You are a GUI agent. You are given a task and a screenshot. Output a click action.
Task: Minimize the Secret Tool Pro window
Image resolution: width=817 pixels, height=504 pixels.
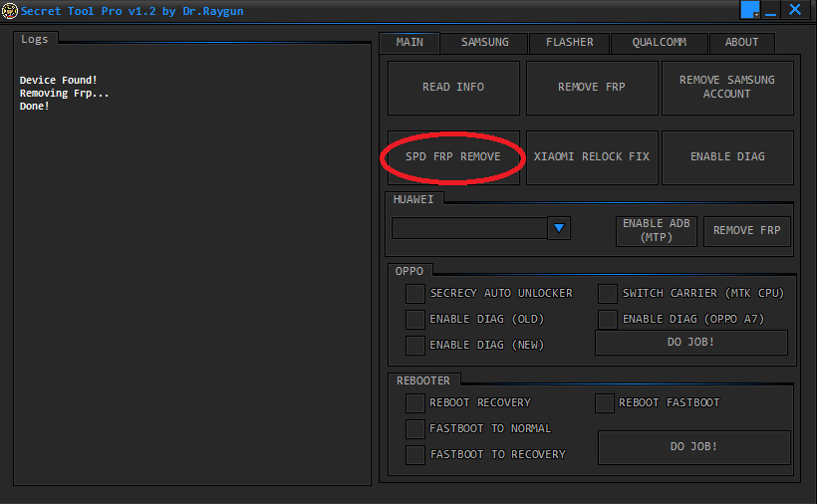click(x=770, y=10)
